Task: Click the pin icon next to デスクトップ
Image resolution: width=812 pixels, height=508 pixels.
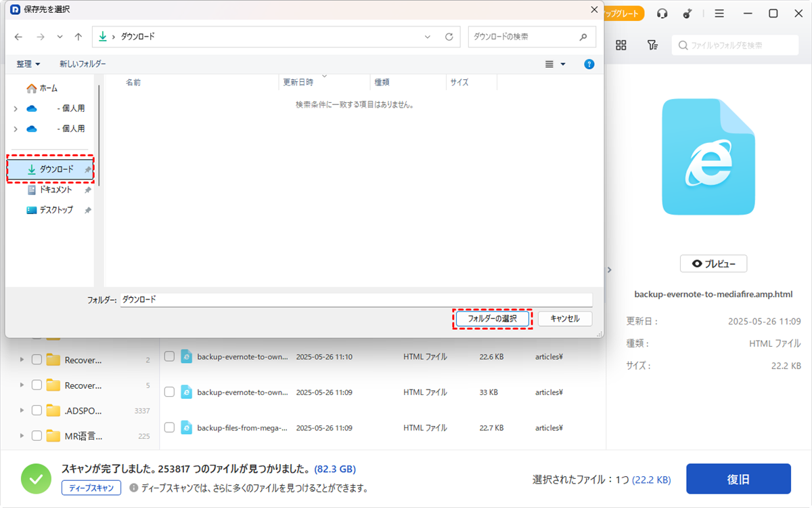Action: (x=87, y=211)
